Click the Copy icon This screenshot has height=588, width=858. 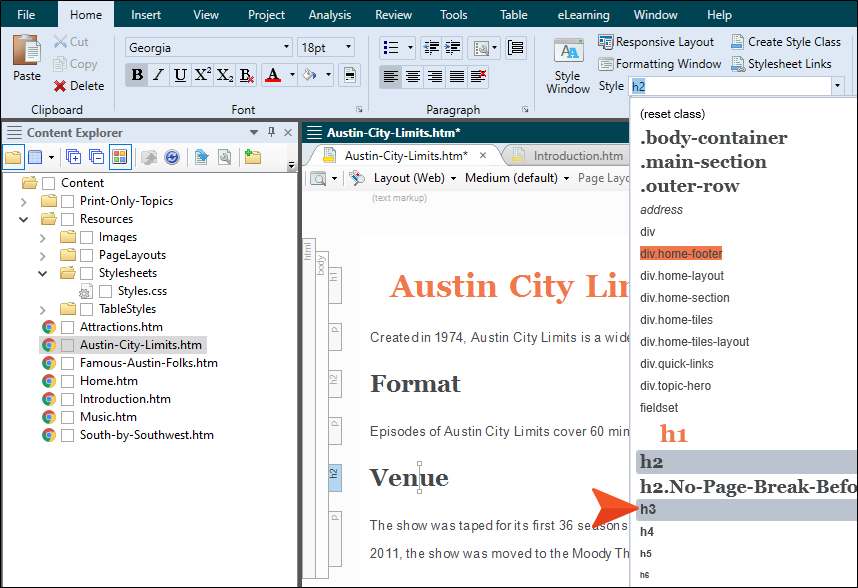pos(60,64)
